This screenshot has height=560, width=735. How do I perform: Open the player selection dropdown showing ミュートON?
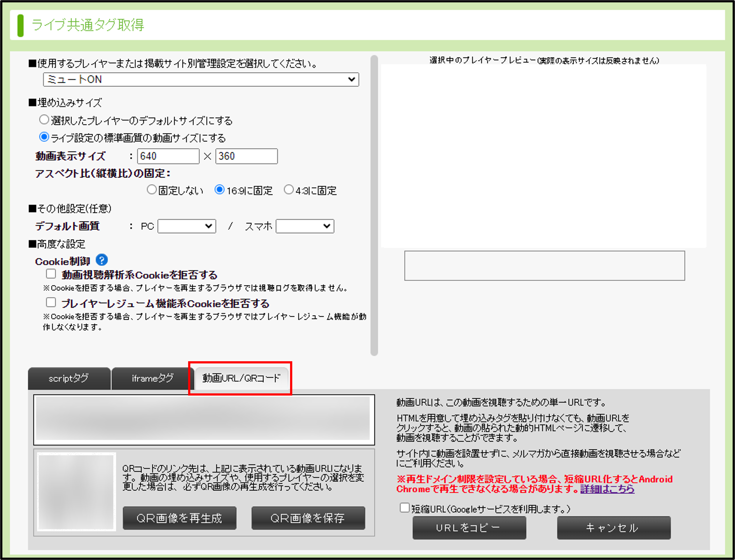[x=201, y=79]
